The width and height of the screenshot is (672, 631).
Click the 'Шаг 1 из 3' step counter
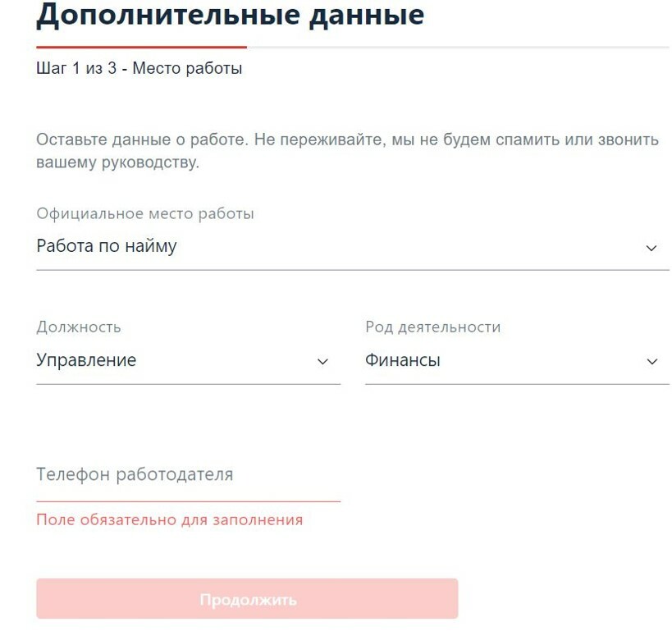75,69
